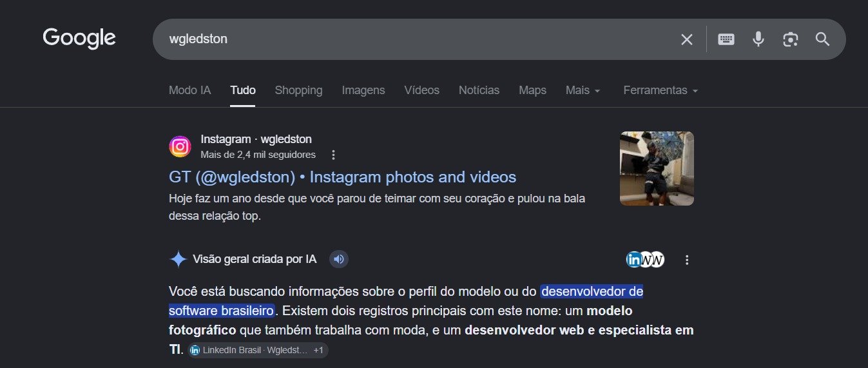
Task: Click the sparkle icon of AI overview
Action: pos(178,260)
